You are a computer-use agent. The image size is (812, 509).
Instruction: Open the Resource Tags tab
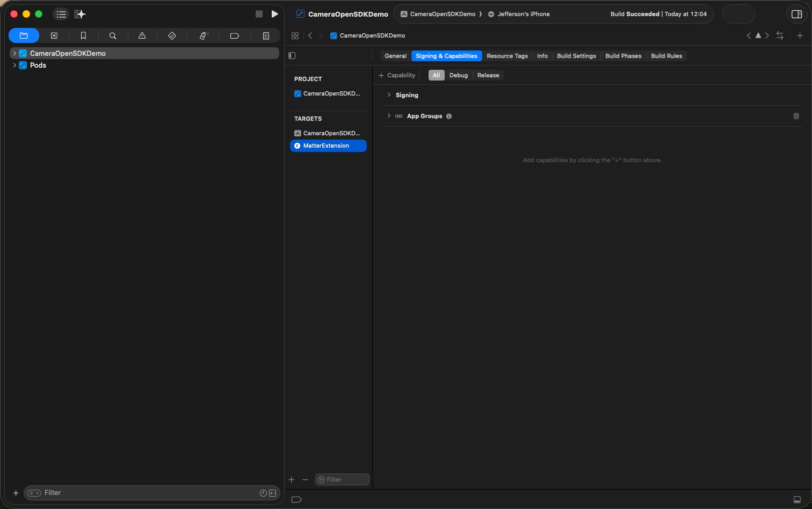(506, 56)
